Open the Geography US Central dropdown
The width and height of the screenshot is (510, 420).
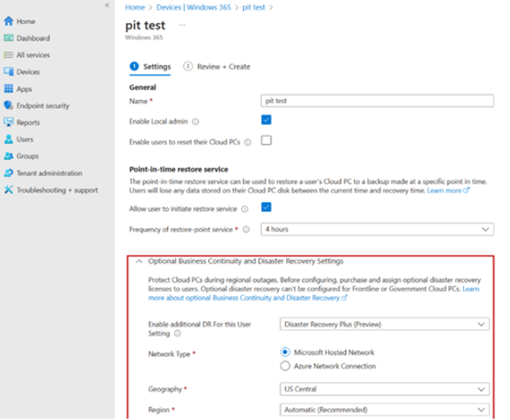pyautogui.click(x=384, y=389)
